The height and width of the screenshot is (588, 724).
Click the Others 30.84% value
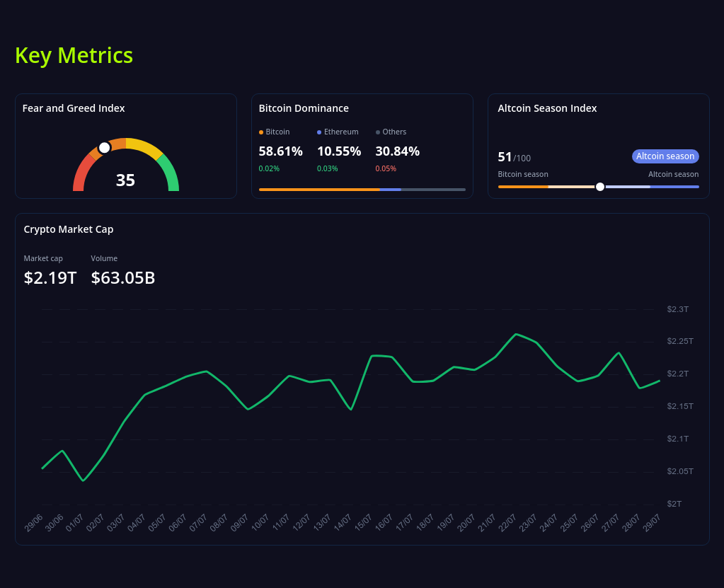[x=397, y=151]
